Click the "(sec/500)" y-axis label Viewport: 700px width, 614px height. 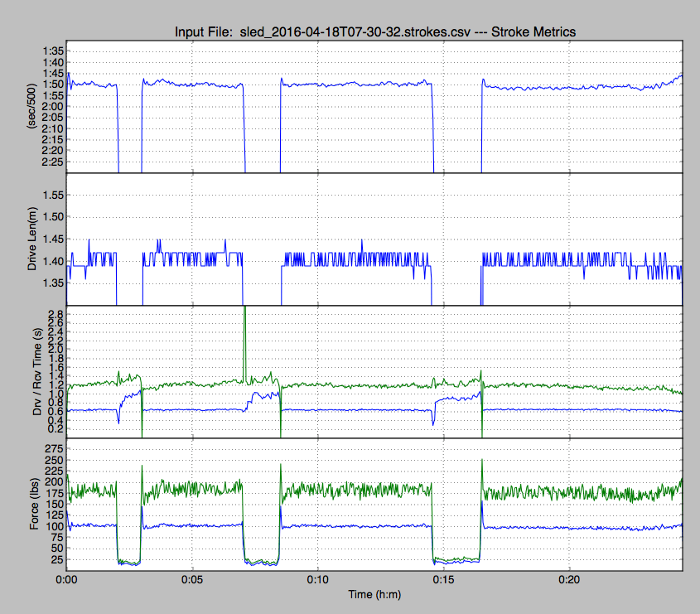tap(31, 106)
